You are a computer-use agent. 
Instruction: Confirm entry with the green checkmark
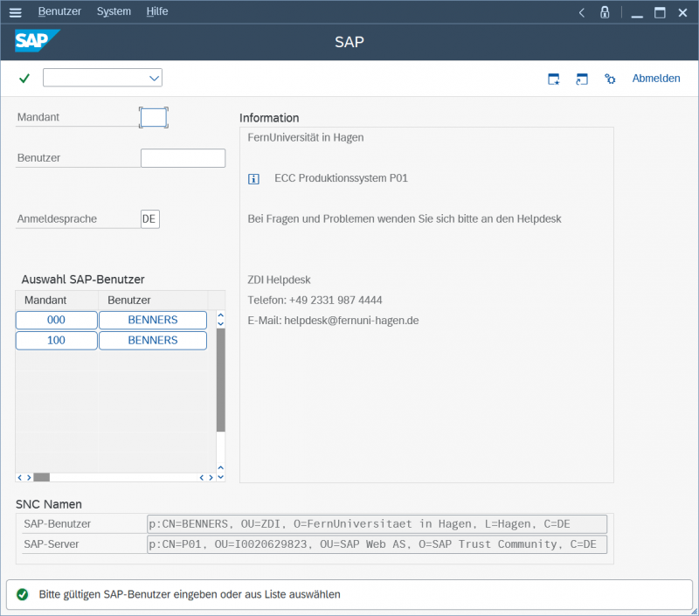pos(24,79)
